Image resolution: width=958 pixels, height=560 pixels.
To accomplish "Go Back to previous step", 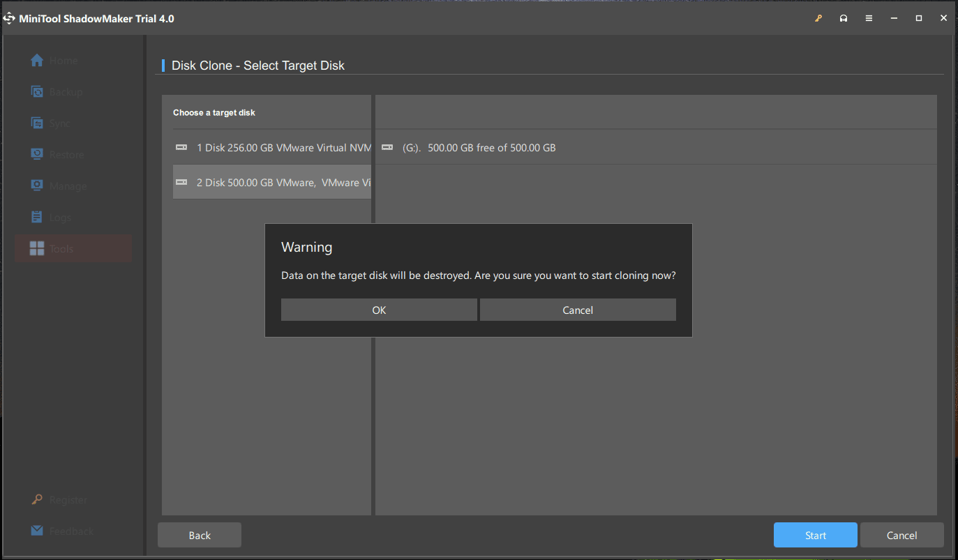I will point(200,536).
